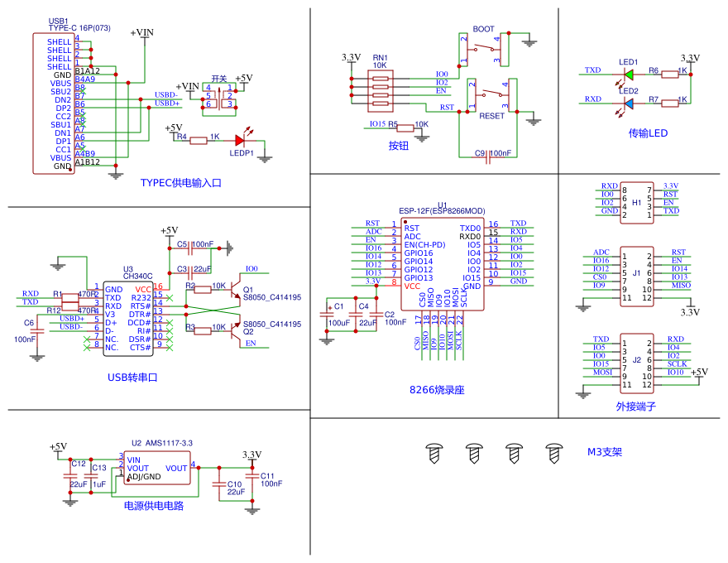Select the AMS1117-3.3 regulator U2
This screenshot has width=728, height=563.
click(x=157, y=468)
